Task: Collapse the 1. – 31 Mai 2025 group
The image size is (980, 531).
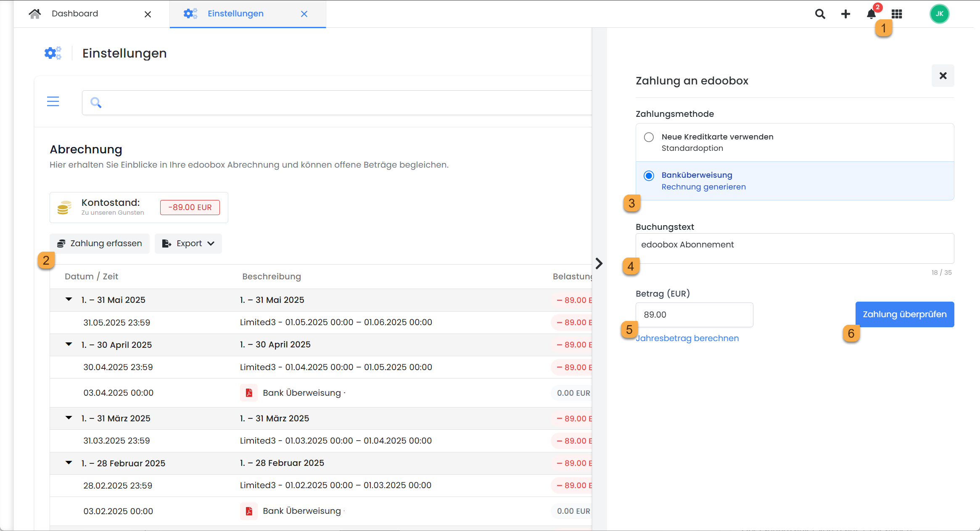Action: click(x=69, y=300)
